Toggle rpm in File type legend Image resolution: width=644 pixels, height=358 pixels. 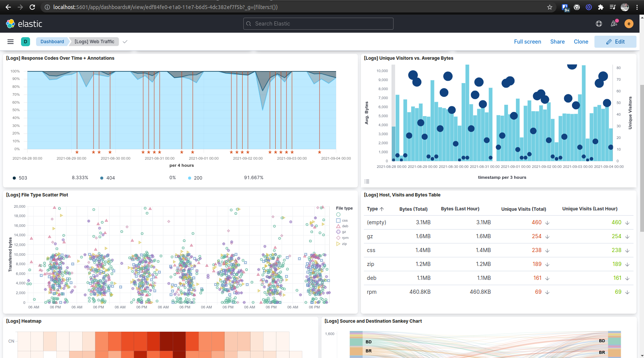[x=342, y=238]
